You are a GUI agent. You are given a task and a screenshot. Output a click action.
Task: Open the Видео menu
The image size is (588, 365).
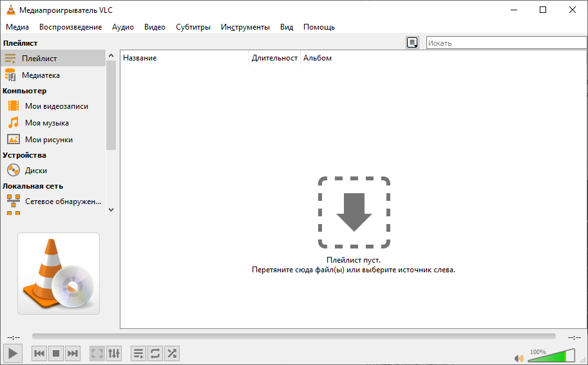tap(155, 27)
